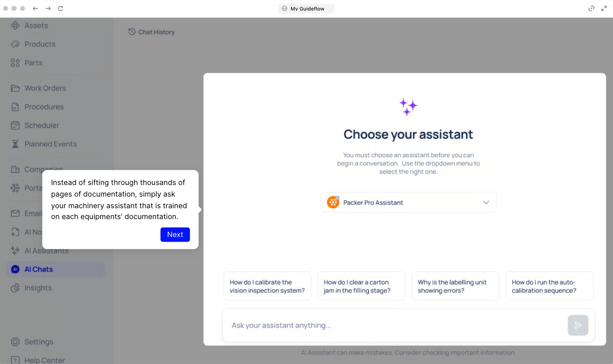Click the Companies building icon
This screenshot has height=364, width=613.
(x=15, y=169)
